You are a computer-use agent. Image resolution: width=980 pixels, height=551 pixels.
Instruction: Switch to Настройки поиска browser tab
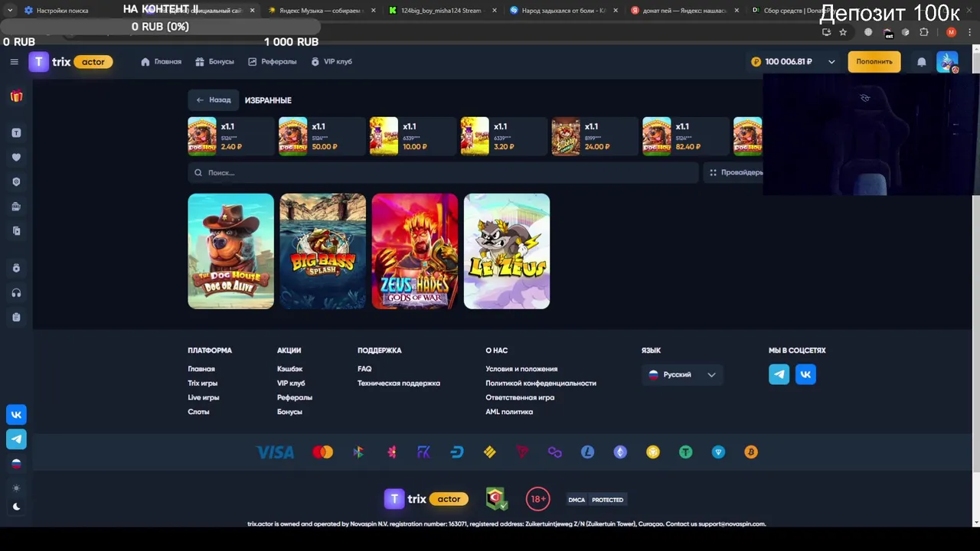point(61,11)
